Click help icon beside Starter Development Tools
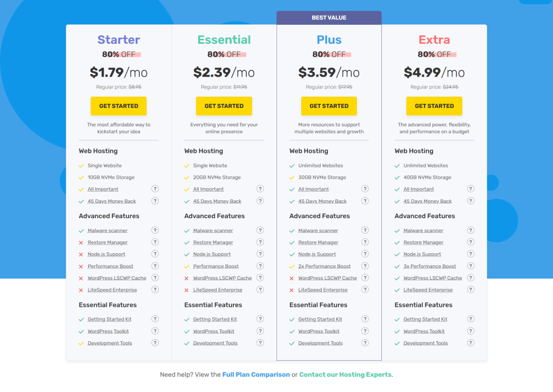Viewport: 553px width, 392px height. (x=155, y=343)
